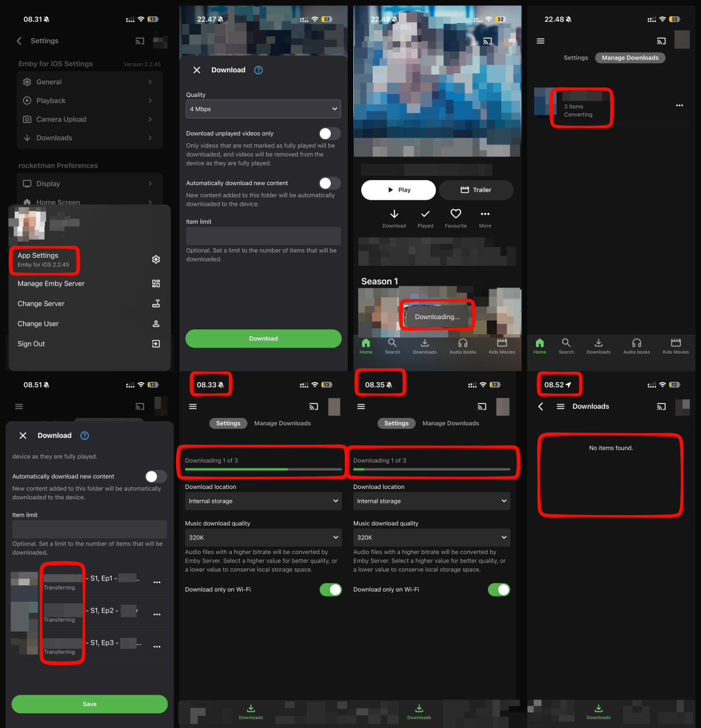The width and height of the screenshot is (701, 728).
Task: Click the person icon beside Change User
Action: click(x=156, y=323)
